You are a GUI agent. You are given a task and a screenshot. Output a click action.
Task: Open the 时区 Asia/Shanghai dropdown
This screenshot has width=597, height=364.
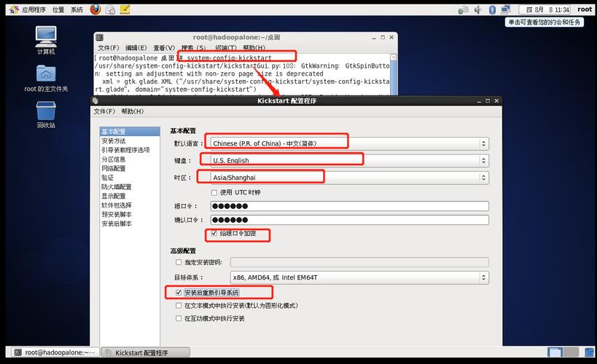click(x=349, y=178)
